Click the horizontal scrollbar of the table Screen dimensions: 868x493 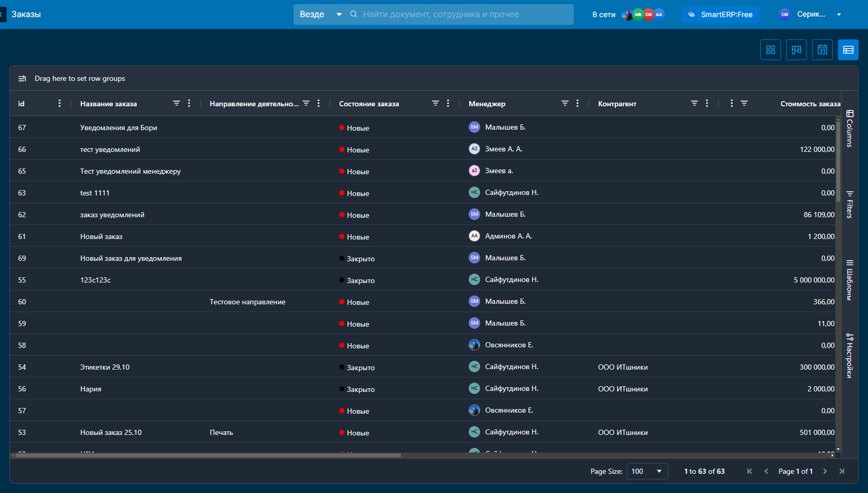click(x=207, y=455)
